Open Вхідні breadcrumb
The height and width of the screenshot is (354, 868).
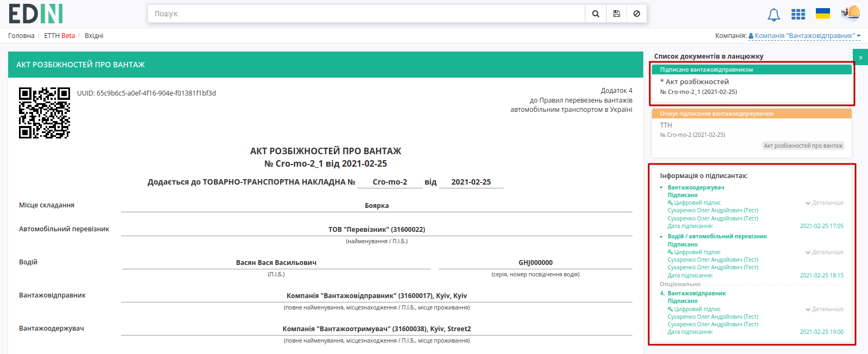pyautogui.click(x=94, y=36)
